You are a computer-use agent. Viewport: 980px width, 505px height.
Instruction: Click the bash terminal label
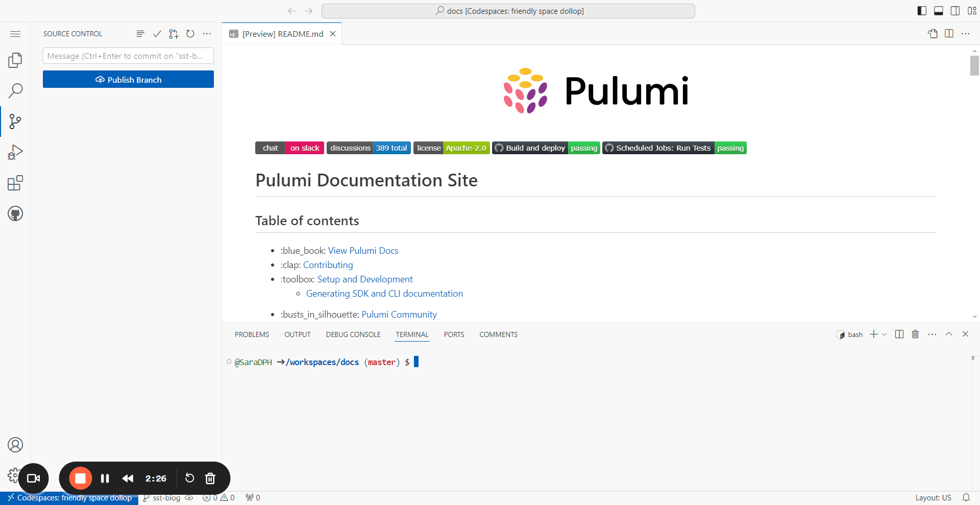pyautogui.click(x=849, y=334)
